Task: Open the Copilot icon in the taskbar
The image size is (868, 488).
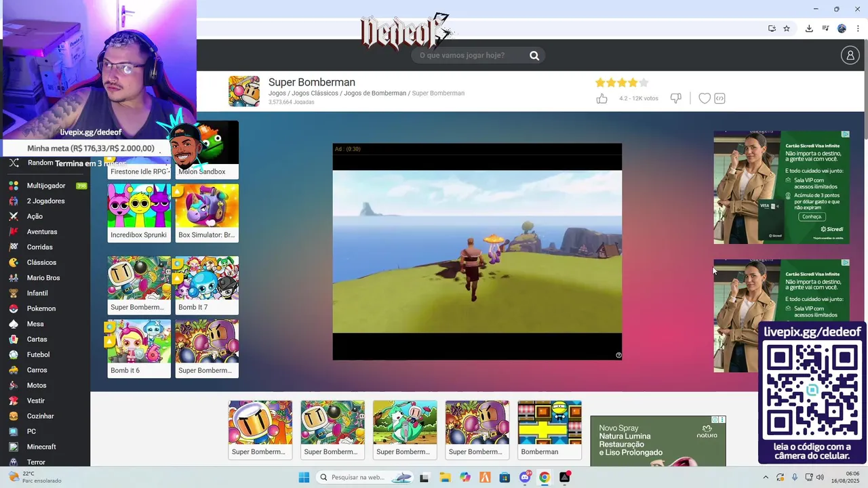Action: point(465,477)
